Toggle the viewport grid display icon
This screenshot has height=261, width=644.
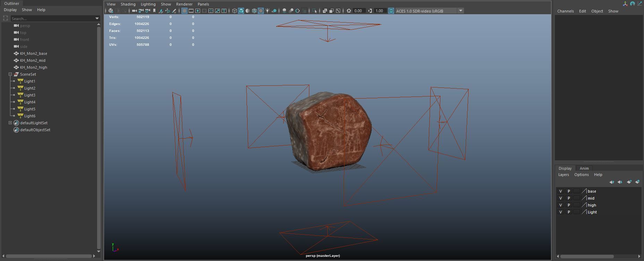point(184,11)
